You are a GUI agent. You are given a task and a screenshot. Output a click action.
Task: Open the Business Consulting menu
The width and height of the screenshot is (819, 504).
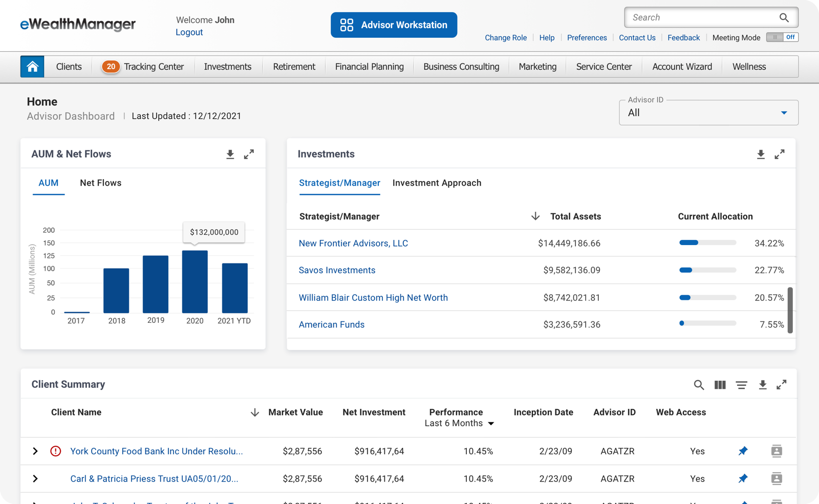461,67
